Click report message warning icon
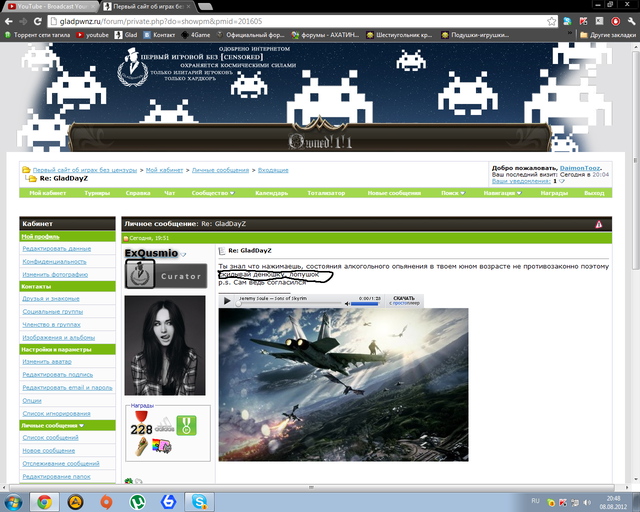This screenshot has width=640, height=512. pyautogui.click(x=599, y=224)
